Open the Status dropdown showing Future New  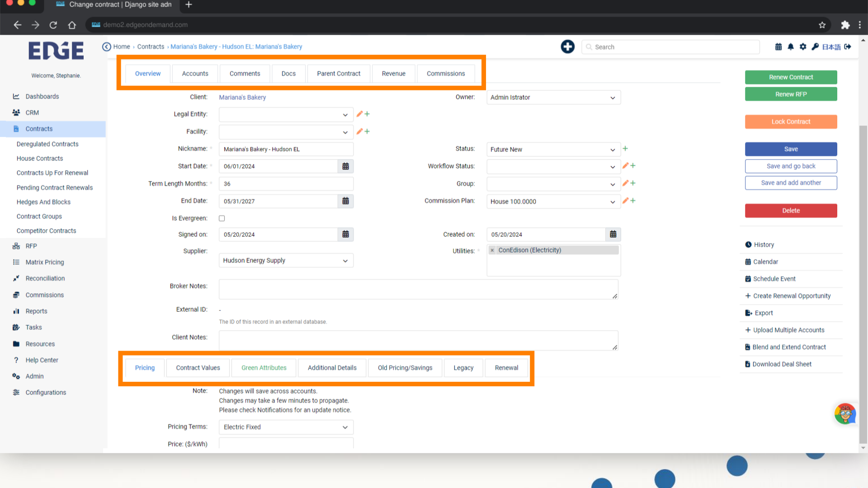554,150
